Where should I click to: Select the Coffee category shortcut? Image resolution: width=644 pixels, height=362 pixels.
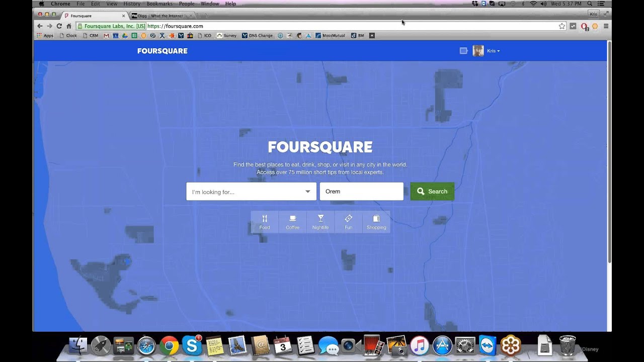(292, 222)
